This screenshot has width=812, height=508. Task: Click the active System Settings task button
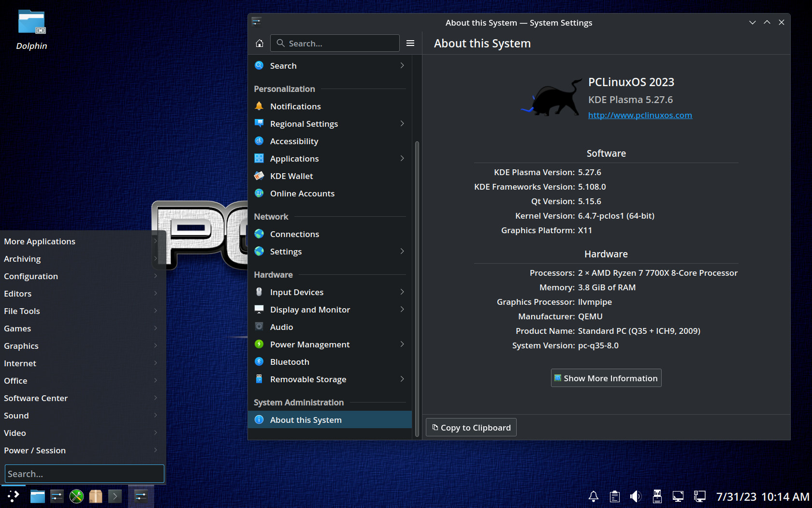[x=141, y=496]
